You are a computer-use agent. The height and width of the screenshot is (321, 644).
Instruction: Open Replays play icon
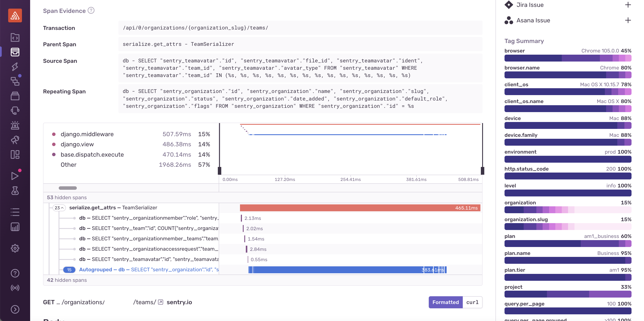[x=15, y=176]
